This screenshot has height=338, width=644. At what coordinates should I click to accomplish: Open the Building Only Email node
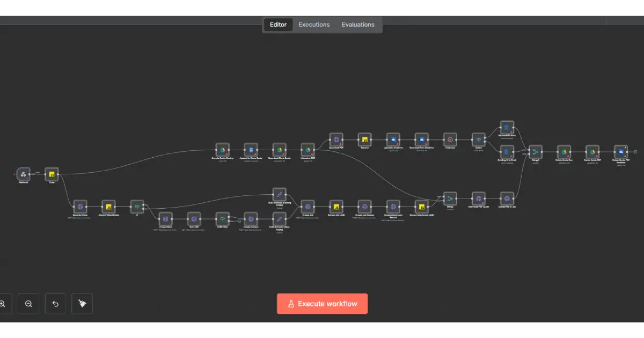507,152
